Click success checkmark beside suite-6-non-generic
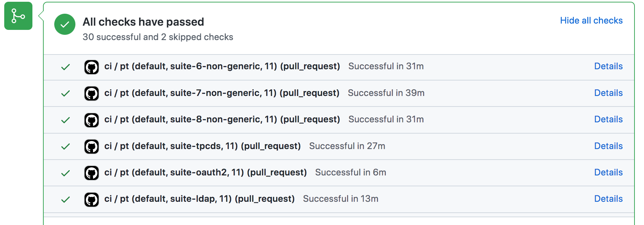The height and width of the screenshot is (225, 644). tap(66, 67)
